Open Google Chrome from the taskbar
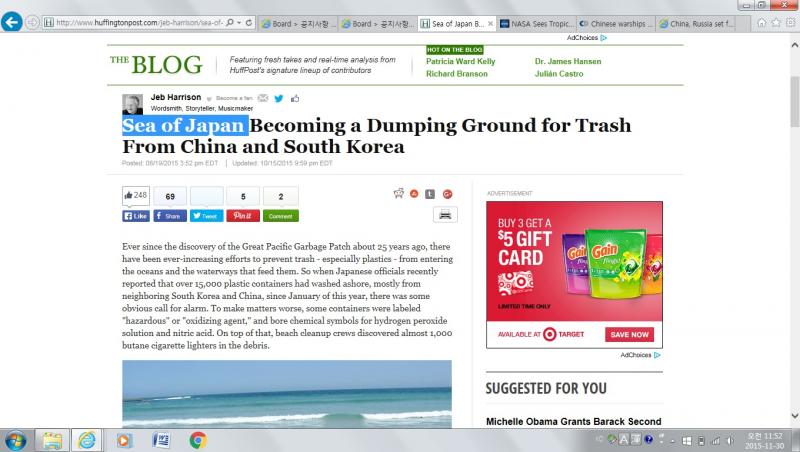The width and height of the screenshot is (800, 452). [x=198, y=439]
